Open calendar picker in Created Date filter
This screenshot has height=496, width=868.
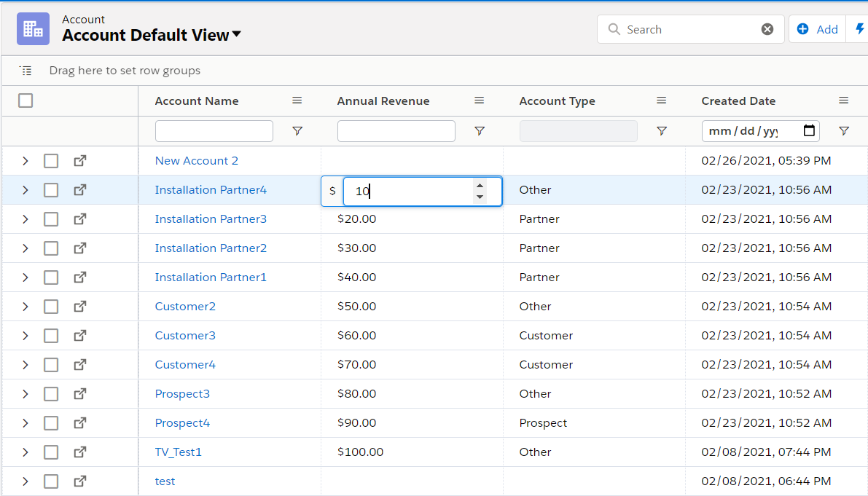[809, 131]
